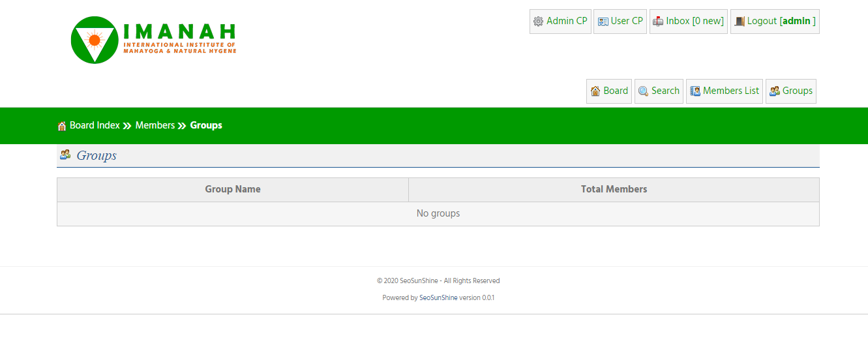Click the Admin CP gear icon
The width and height of the screenshot is (868, 349).
538,22
